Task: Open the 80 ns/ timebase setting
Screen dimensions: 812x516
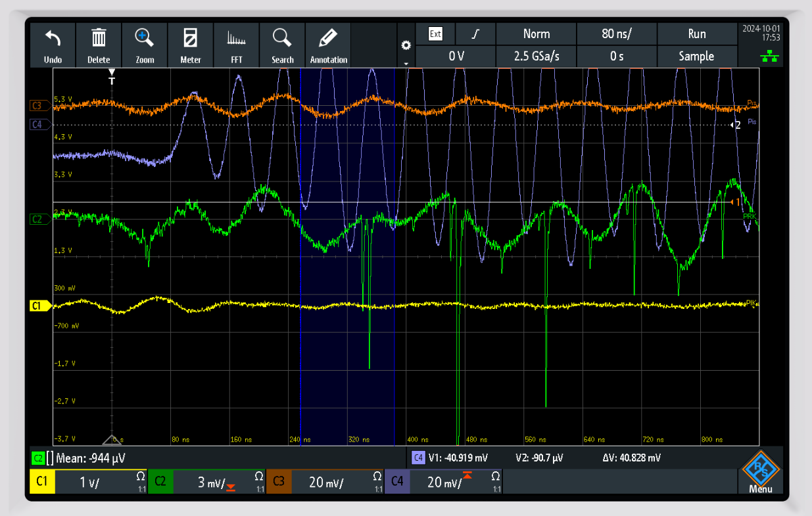Action: point(616,34)
